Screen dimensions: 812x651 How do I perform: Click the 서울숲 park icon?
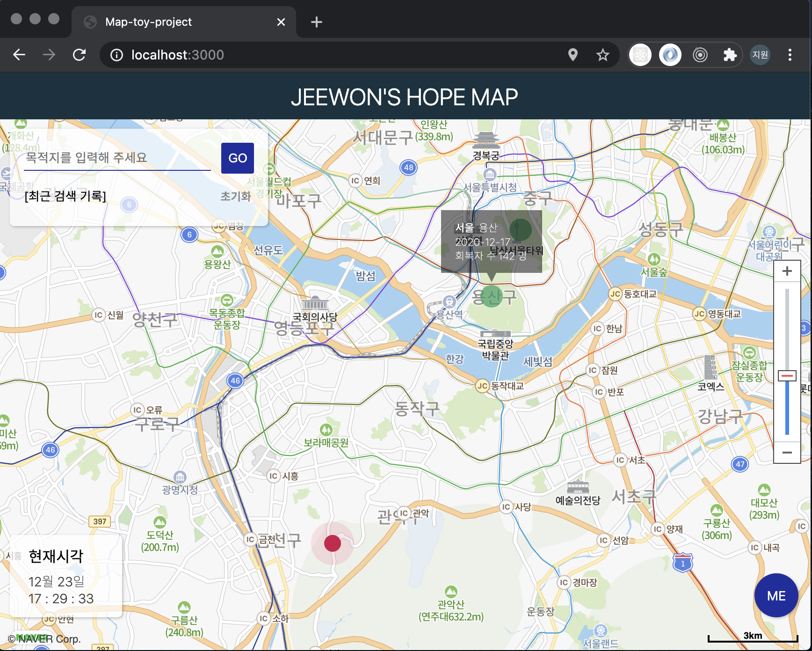point(654,259)
